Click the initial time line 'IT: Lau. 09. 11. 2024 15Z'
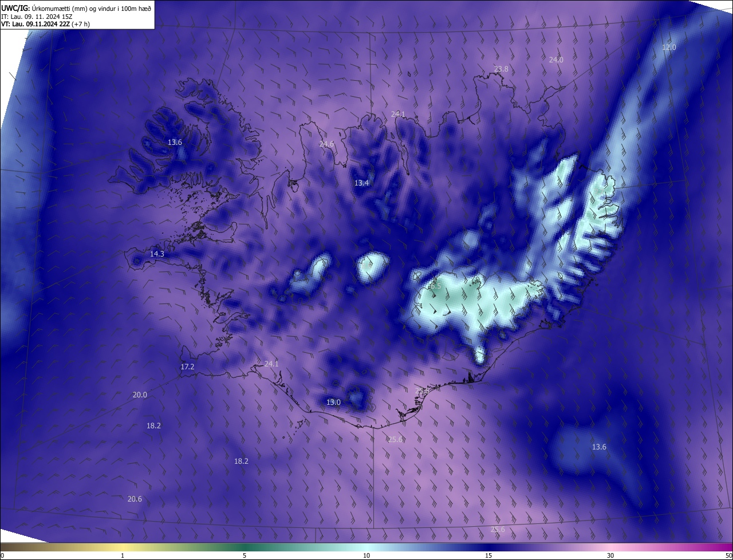 (37, 17)
